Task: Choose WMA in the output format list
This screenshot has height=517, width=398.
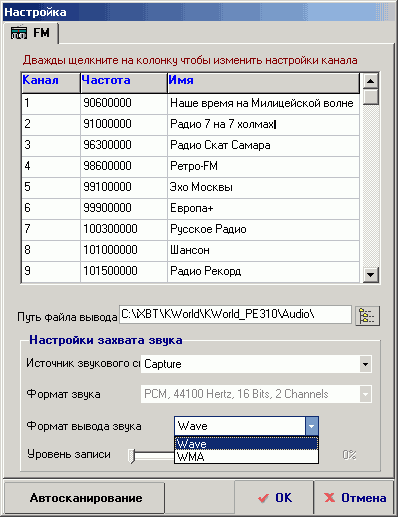Action: [x=246, y=456]
